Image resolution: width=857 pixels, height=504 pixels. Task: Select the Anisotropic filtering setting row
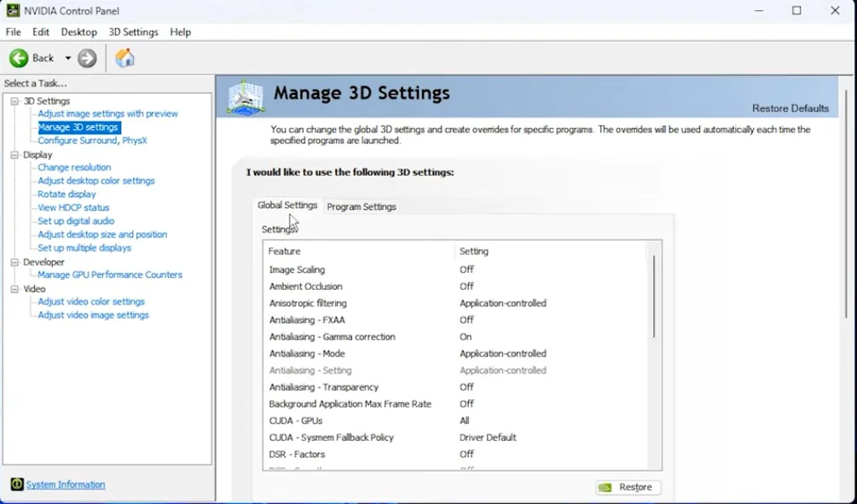308,303
